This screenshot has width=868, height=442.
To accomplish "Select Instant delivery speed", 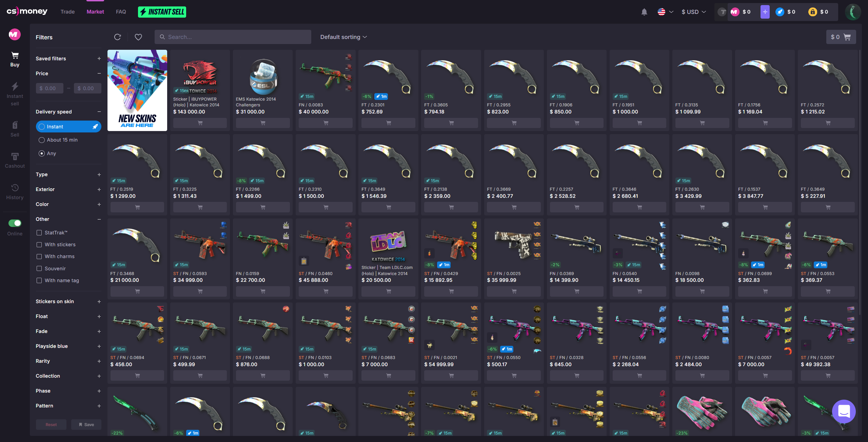I will (68, 127).
